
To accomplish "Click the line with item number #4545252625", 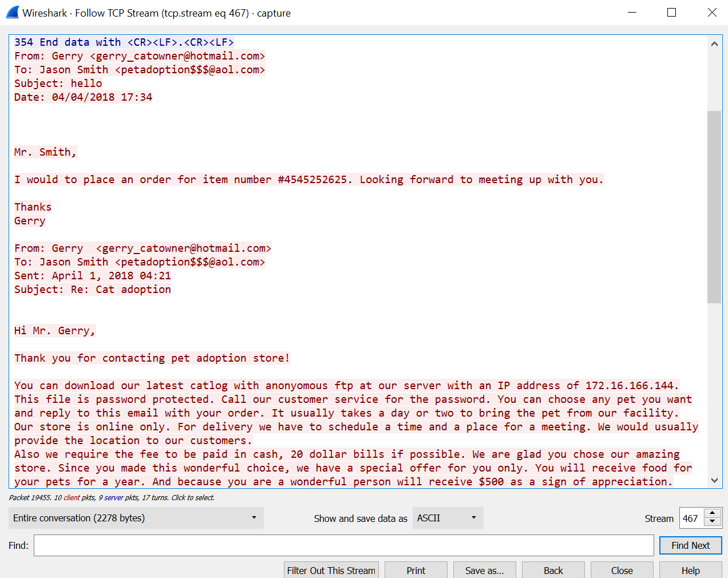I will [x=309, y=180].
